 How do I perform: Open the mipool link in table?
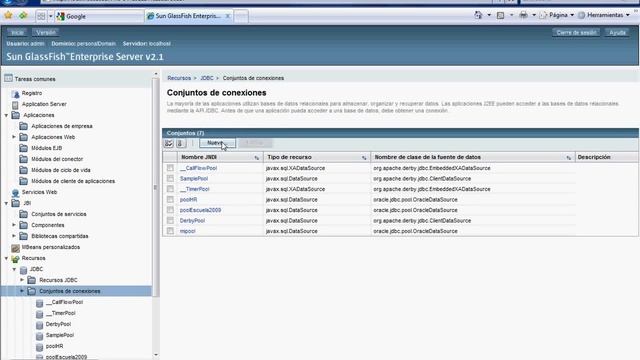tap(187, 231)
